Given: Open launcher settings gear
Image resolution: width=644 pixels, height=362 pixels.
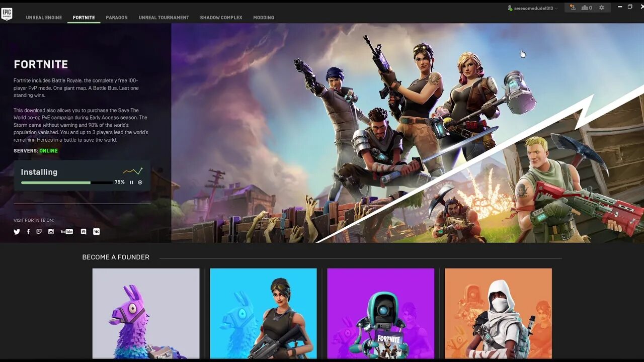Looking at the screenshot, I should 601,8.
